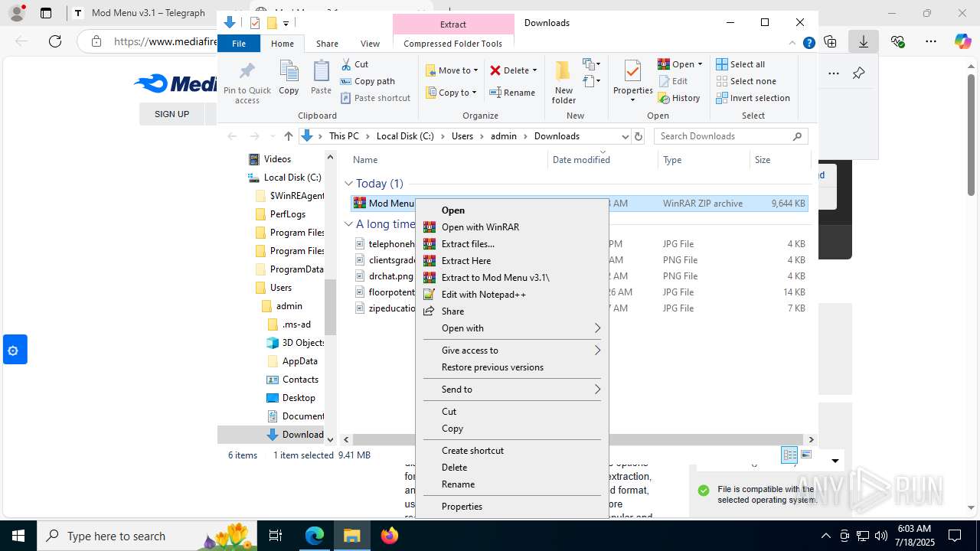Sort by Size column header
Image resolution: width=980 pixels, height=551 pixels.
pos(779,160)
